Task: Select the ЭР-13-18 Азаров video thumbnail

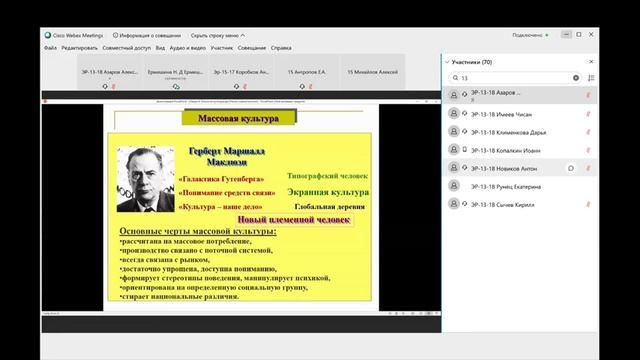Action: click(109, 72)
